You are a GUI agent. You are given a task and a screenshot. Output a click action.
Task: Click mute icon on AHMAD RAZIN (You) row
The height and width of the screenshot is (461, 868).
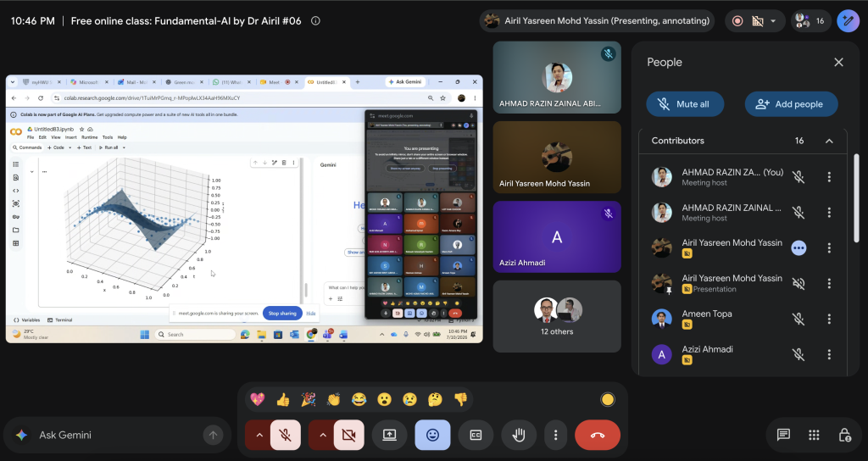[x=798, y=177]
